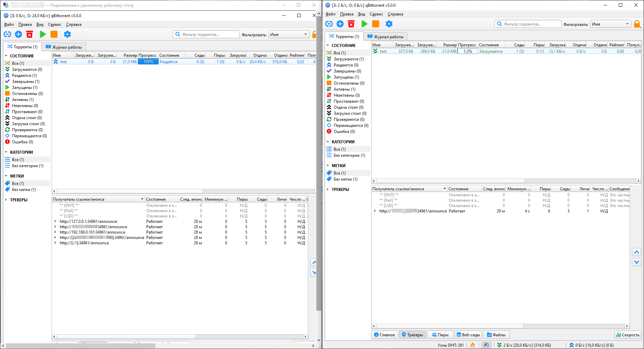Click blue plus add torrent file icon in left window

coord(18,34)
